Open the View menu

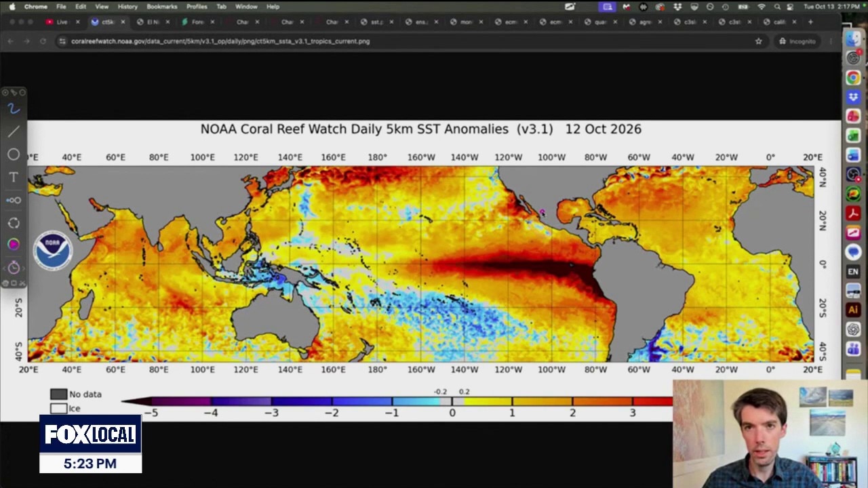(102, 7)
